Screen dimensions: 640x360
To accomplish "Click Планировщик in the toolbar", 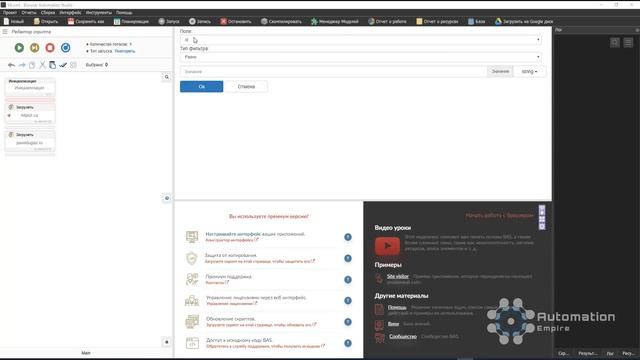I will (x=131, y=21).
